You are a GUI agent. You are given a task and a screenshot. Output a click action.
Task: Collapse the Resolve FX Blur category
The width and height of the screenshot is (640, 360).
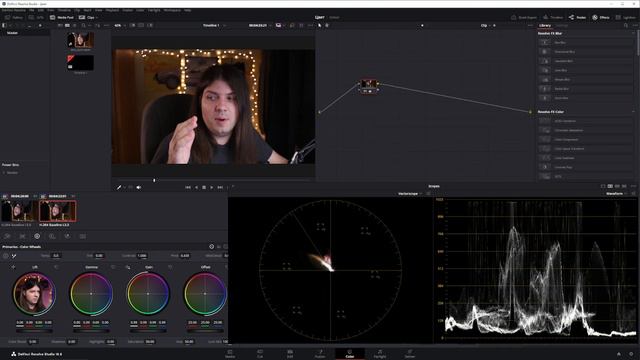633,33
